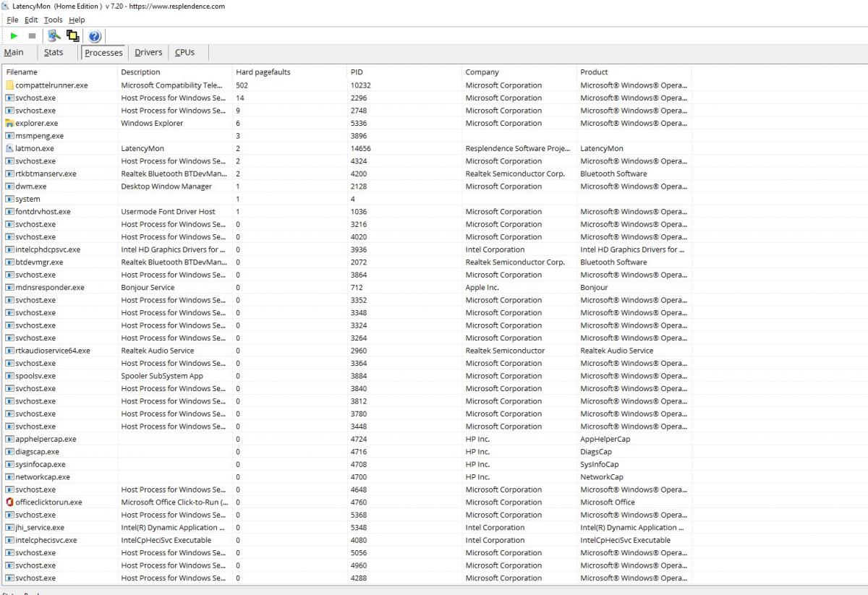Click the dwm.exe process icon
The height and width of the screenshot is (595, 868).
tap(9, 187)
